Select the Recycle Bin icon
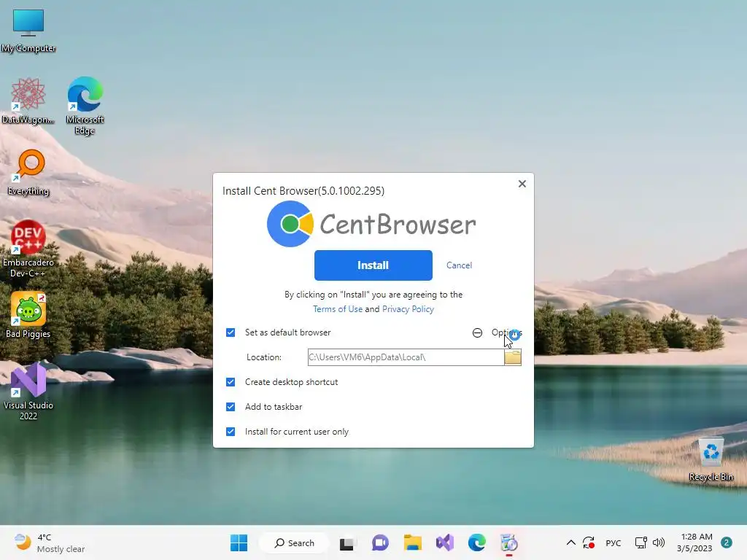 [711, 460]
